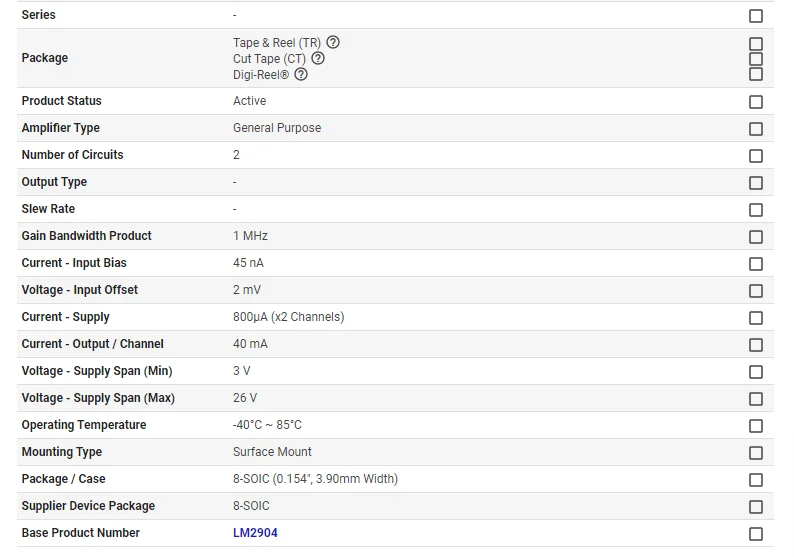Check the Gain Bandwidth Product checkbox
The image size is (794, 557).
click(x=756, y=237)
